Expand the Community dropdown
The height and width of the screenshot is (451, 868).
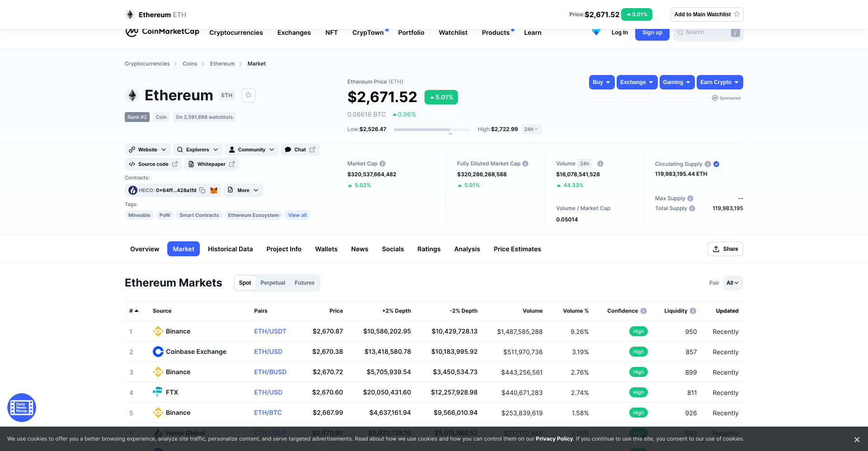tap(252, 150)
